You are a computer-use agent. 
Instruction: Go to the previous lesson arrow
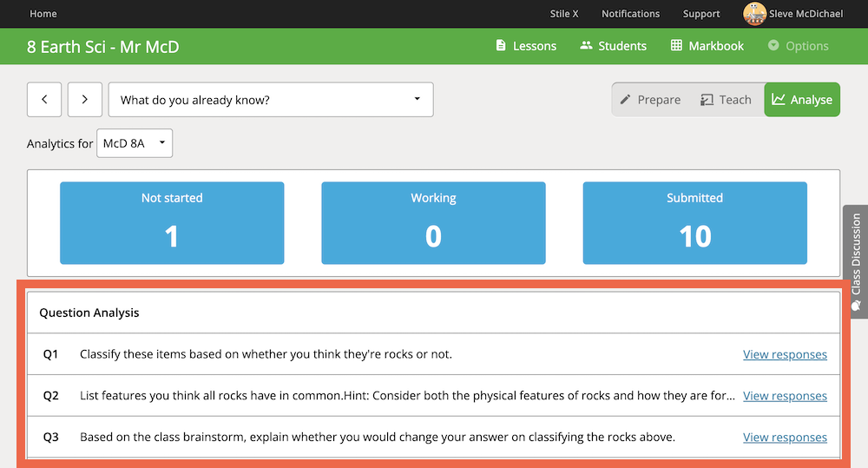(44, 100)
